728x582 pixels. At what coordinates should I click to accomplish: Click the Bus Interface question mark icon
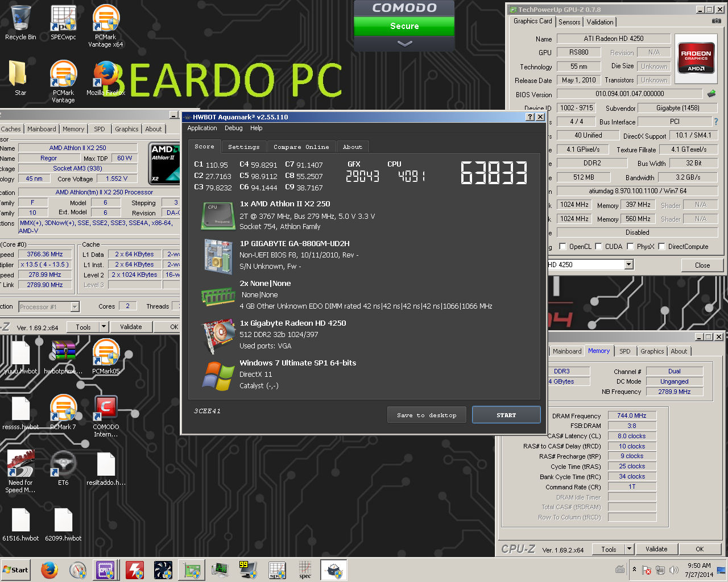(715, 122)
